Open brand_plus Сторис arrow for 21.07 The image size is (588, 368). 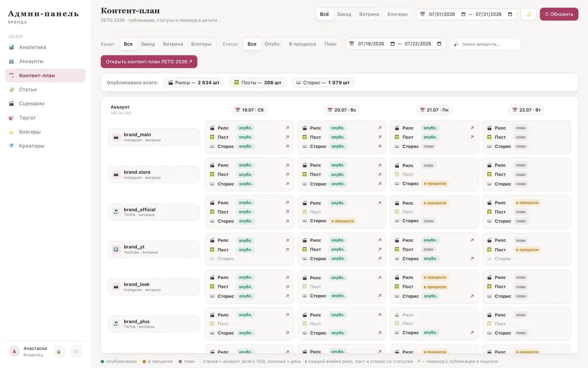tap(472, 333)
